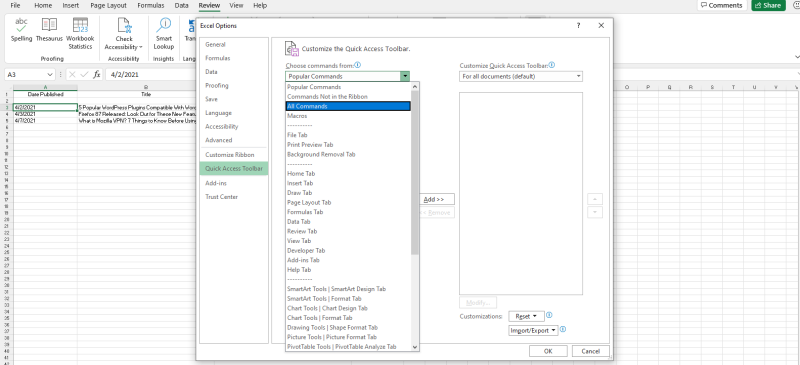This screenshot has height=365, width=800.
Task: Click the help question mark in Excel Options
Action: [578, 26]
